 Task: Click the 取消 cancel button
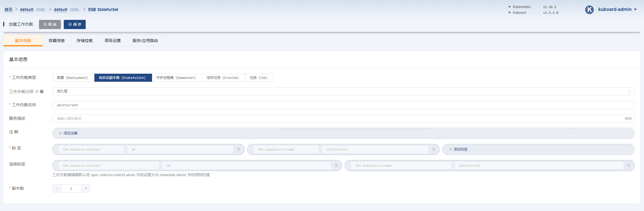tap(50, 24)
